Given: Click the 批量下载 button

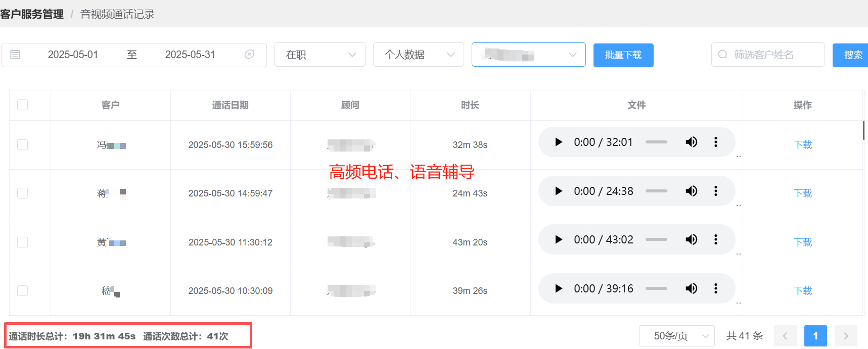Looking at the screenshot, I should click(x=623, y=55).
